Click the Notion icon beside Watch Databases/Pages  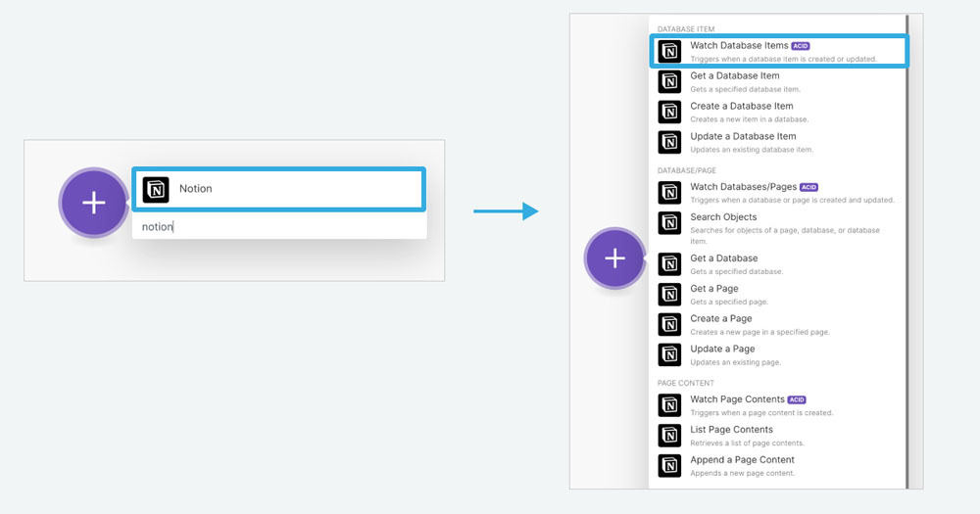coord(669,192)
